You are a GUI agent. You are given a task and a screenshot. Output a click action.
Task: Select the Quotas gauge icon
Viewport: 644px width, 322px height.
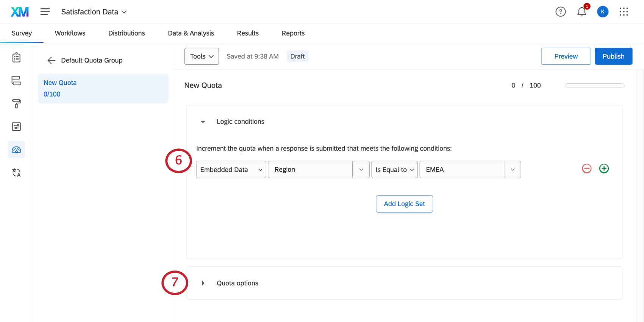click(16, 150)
